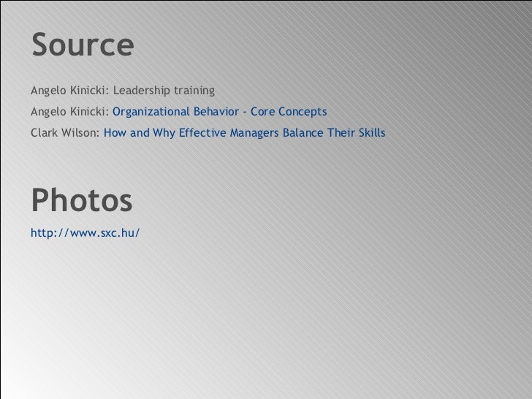This screenshot has width=532, height=399.
Task: Click 'Angelo Kinicki:' on the Leadership training line
Action: click(x=70, y=91)
